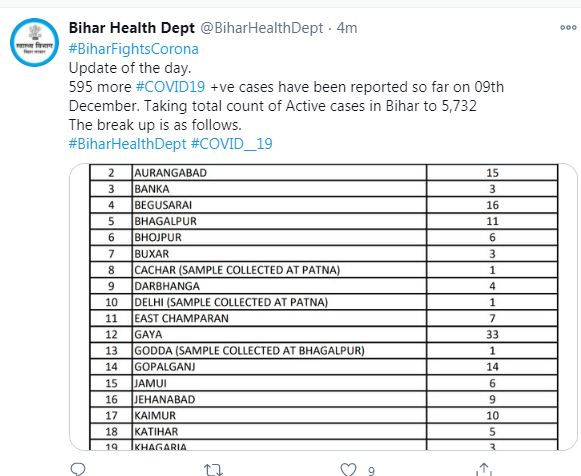581x476 pixels.
Task: Open the #COVID__19 hashtag link
Action: 232,144
